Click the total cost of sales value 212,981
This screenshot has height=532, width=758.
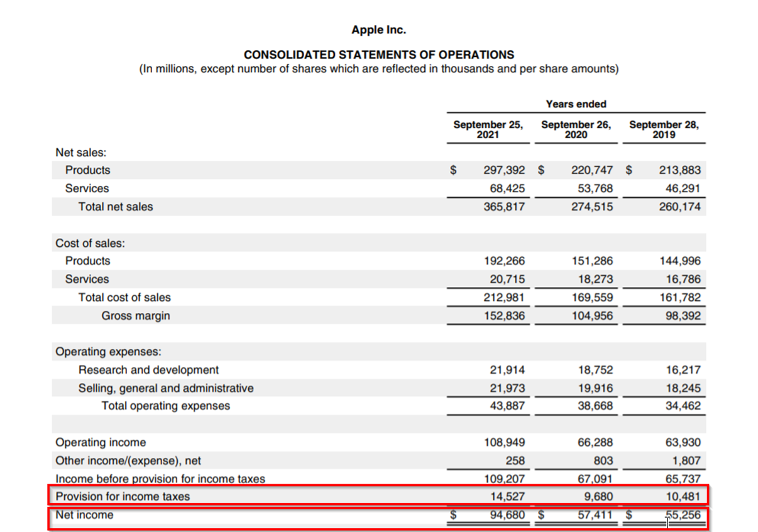[x=504, y=298]
